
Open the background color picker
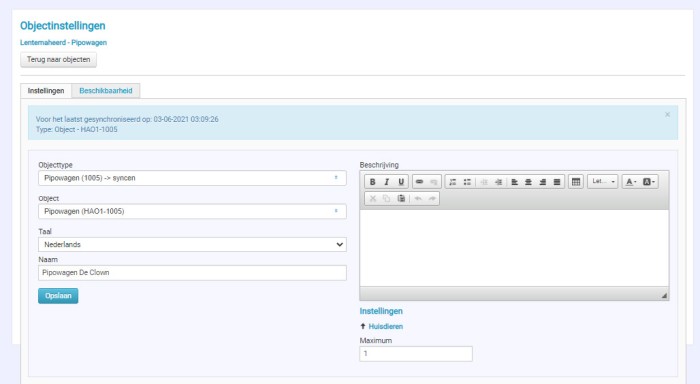click(x=649, y=182)
